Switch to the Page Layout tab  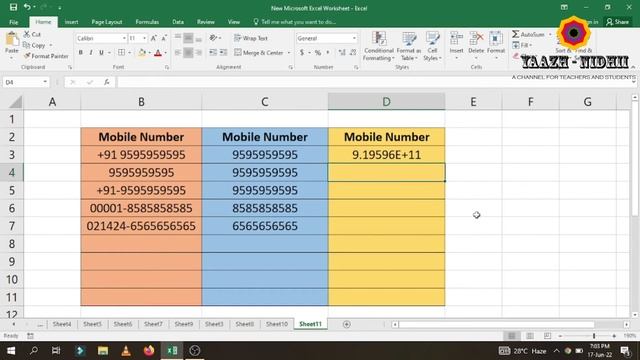point(107,22)
